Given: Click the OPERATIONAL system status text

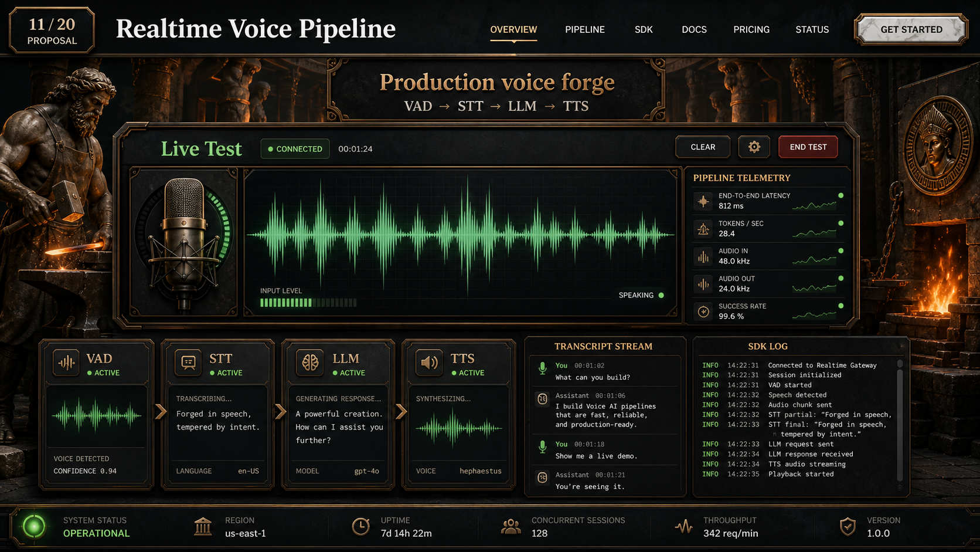Looking at the screenshot, I should [x=96, y=533].
